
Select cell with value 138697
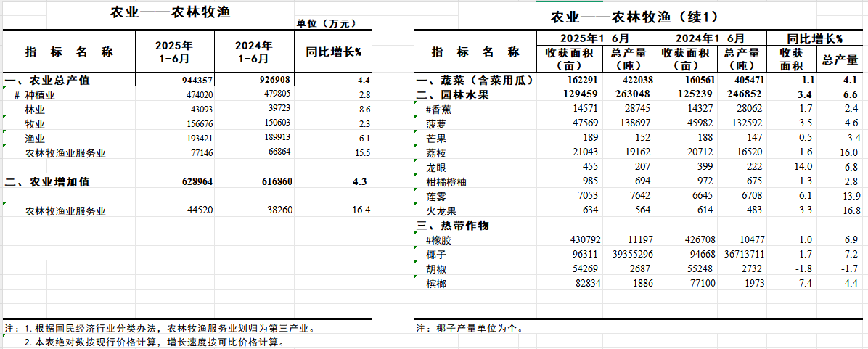coord(636,124)
